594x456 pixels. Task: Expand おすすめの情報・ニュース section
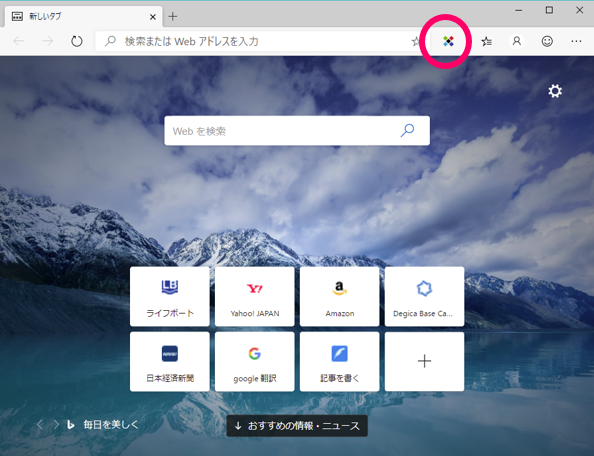click(x=297, y=426)
